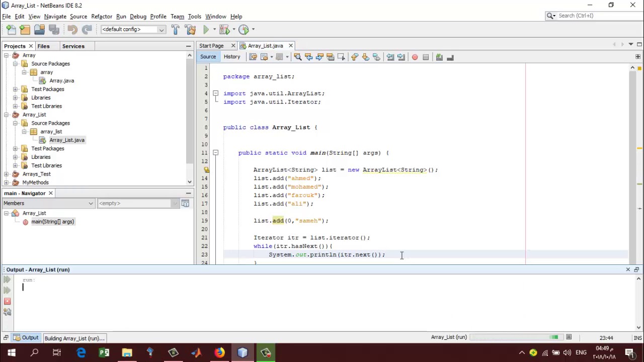The image size is (644, 362).
Task: Select main(String[] args) in Navigator
Action: click(52, 222)
